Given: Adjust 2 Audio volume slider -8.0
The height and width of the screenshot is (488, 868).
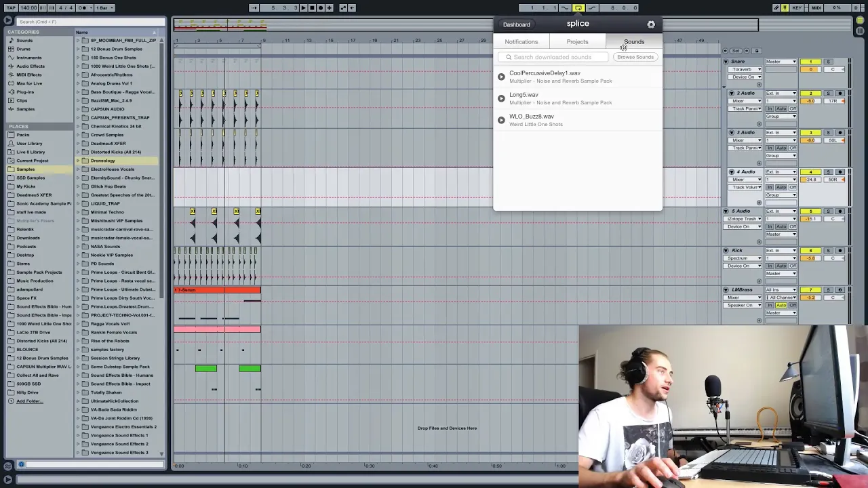Looking at the screenshot, I should (x=811, y=101).
